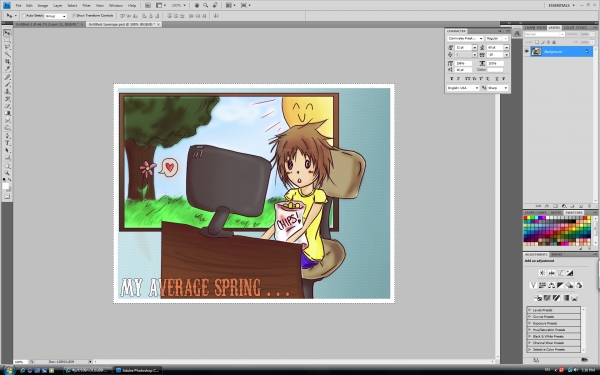Click the Character panel text Color swatch
This screenshot has height=375, width=600.
click(x=495, y=70)
